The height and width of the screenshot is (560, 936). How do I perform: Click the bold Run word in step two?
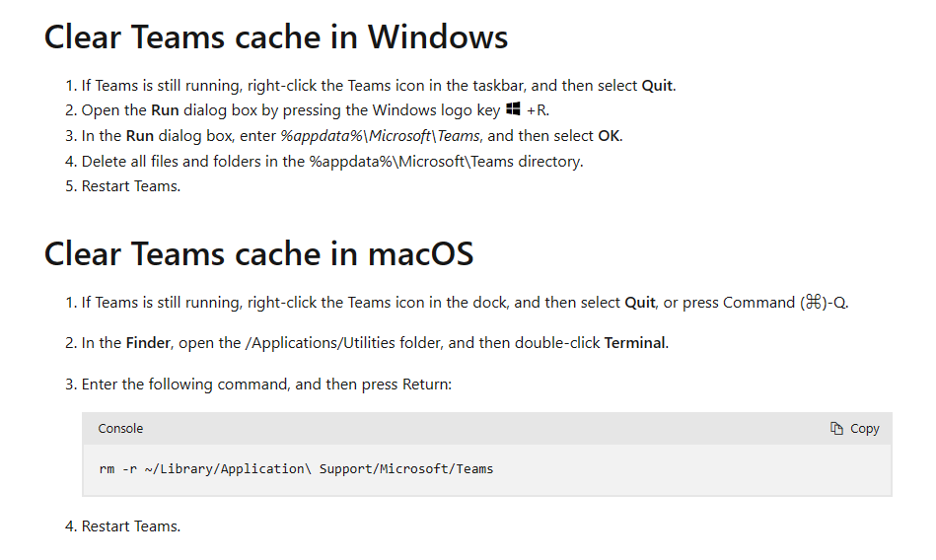165,110
